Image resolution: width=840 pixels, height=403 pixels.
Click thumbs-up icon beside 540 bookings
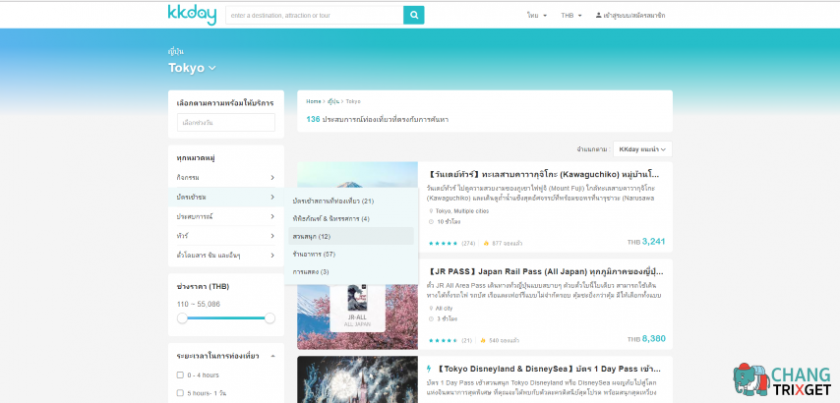click(483, 340)
